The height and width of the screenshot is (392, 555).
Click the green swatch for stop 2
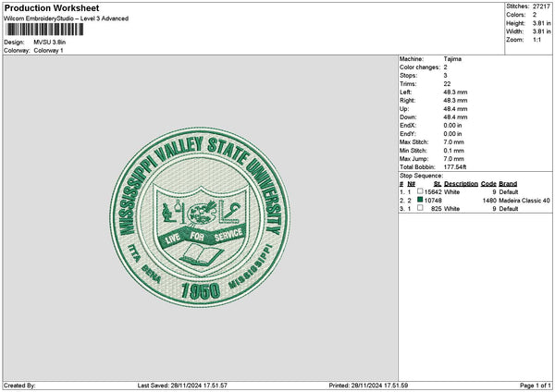pyautogui.click(x=420, y=200)
